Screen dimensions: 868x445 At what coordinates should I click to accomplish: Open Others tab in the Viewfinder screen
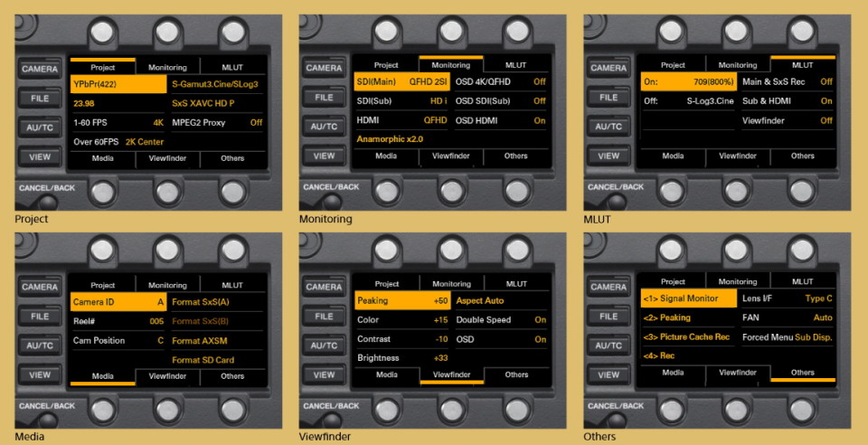coord(516,374)
